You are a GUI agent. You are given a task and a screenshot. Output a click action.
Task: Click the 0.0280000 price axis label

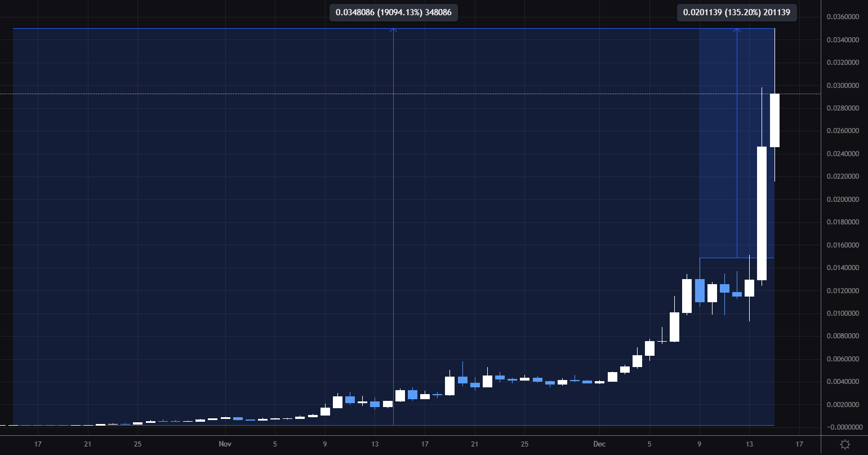[x=842, y=108]
